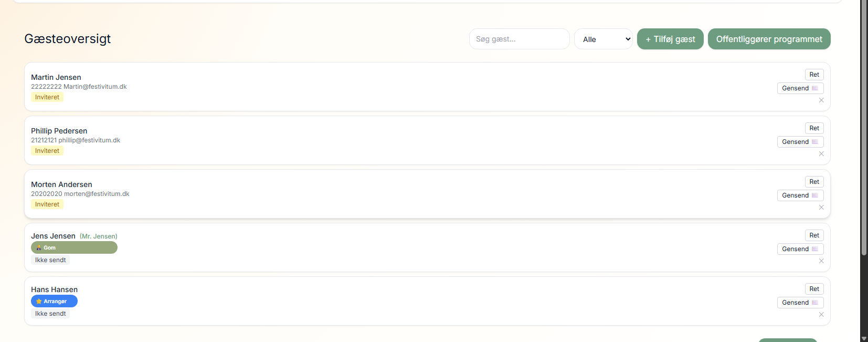
Task: Click the down arrow of the page scrollbar
Action: [864, 338]
